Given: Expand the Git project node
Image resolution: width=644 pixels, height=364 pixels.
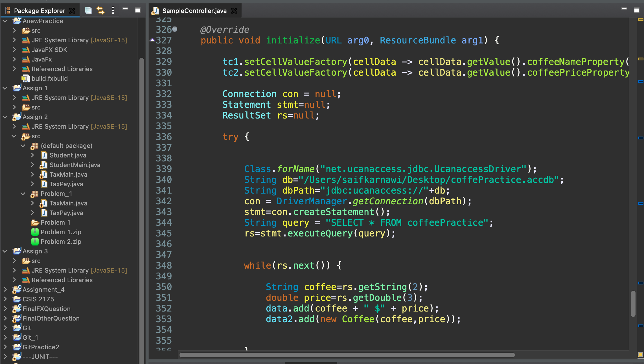Looking at the screenshot, I should (5, 328).
